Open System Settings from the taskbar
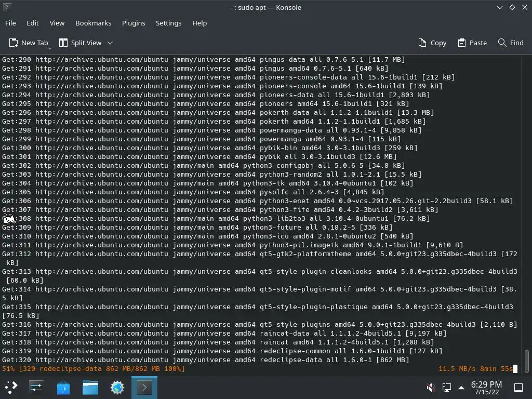This screenshot has height=399, width=532. click(36, 387)
